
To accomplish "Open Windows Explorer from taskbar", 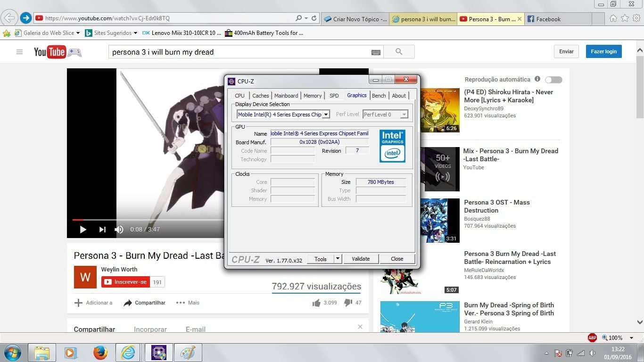I will [42, 353].
